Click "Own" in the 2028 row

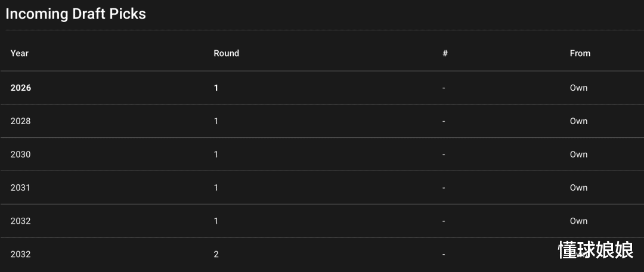[x=578, y=121]
